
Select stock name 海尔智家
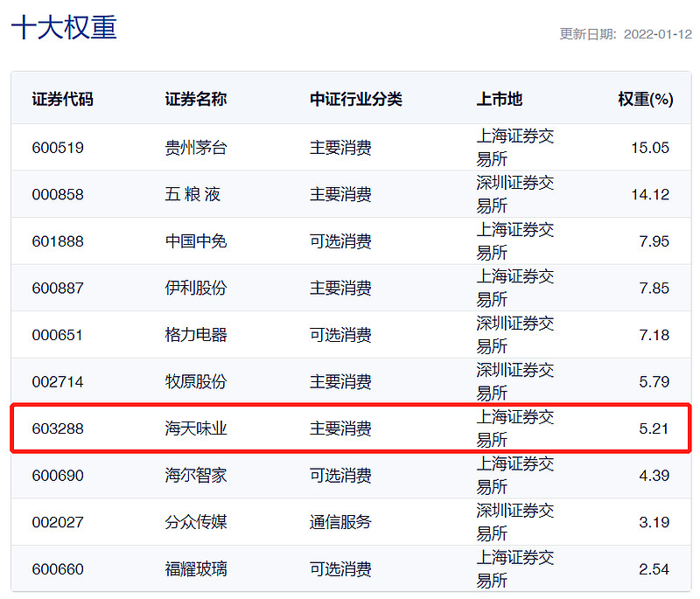196,476
